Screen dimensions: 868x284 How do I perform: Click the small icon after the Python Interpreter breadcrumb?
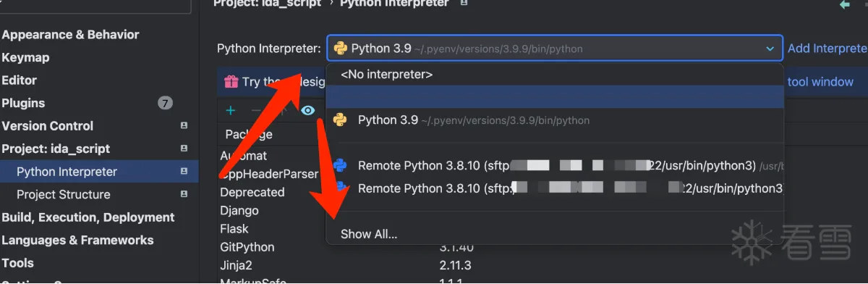[464, 3]
